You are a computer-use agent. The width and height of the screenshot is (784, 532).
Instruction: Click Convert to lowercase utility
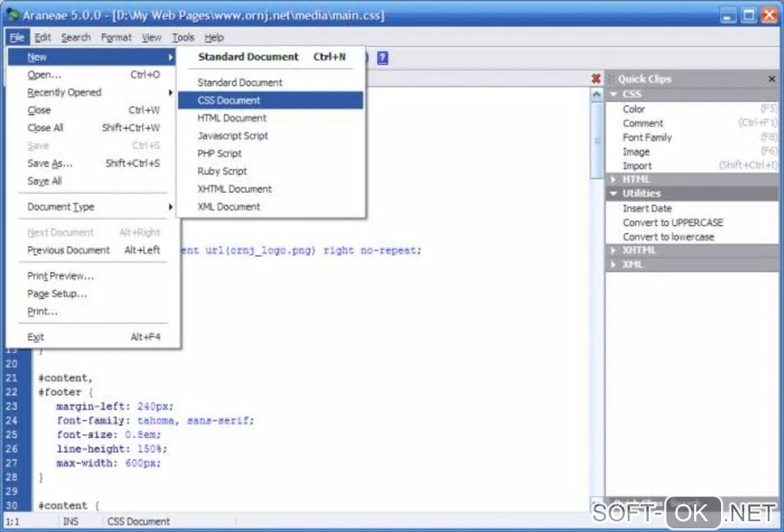tap(693, 237)
